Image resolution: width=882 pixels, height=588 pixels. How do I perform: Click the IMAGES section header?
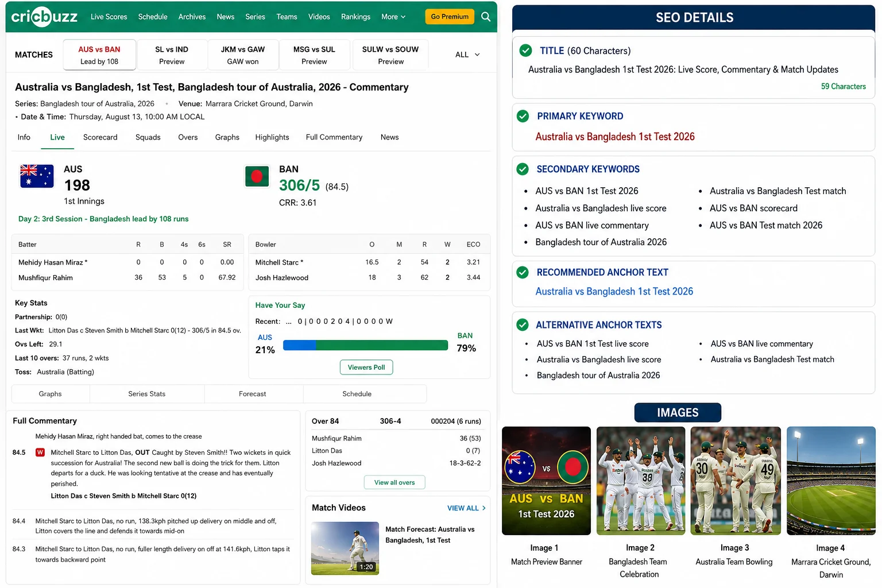click(678, 412)
